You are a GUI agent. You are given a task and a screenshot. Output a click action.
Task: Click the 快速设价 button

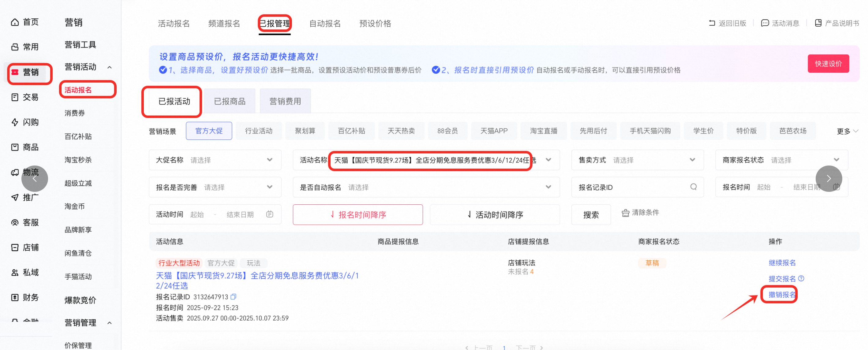[x=828, y=64]
